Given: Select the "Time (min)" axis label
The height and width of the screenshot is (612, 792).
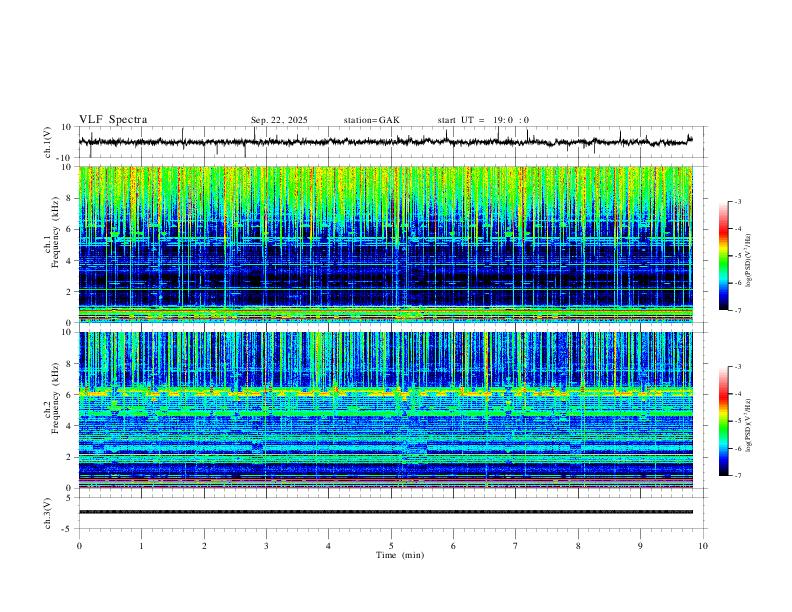Looking at the screenshot, I should pos(400,555).
